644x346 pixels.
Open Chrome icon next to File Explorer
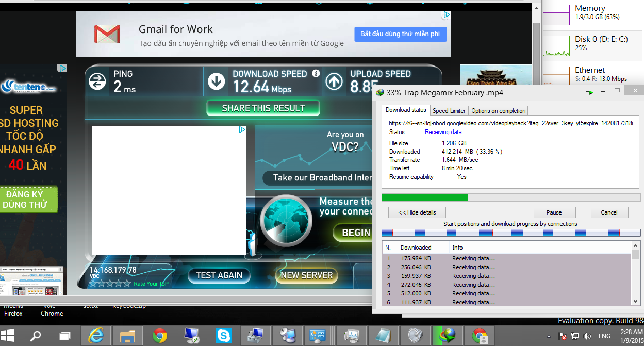click(x=159, y=336)
